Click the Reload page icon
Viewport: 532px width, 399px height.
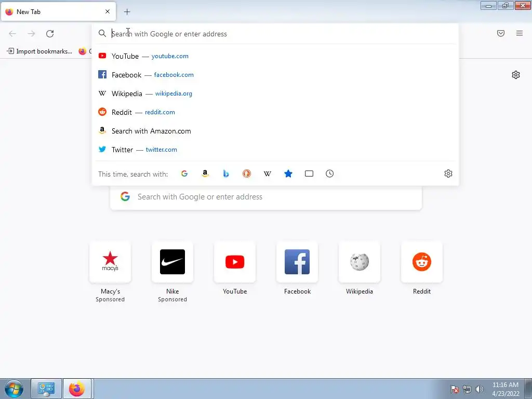[x=50, y=34]
